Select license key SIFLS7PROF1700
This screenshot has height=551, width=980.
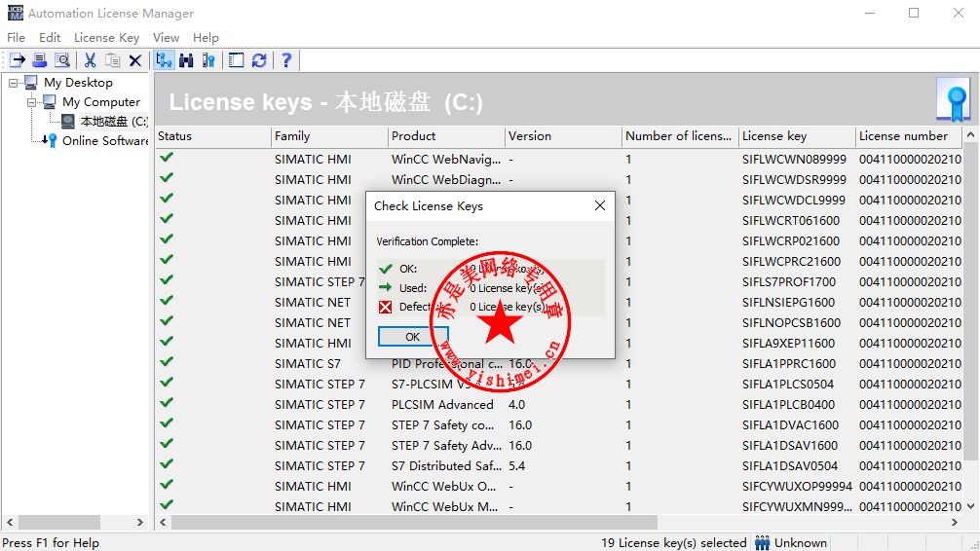click(789, 281)
